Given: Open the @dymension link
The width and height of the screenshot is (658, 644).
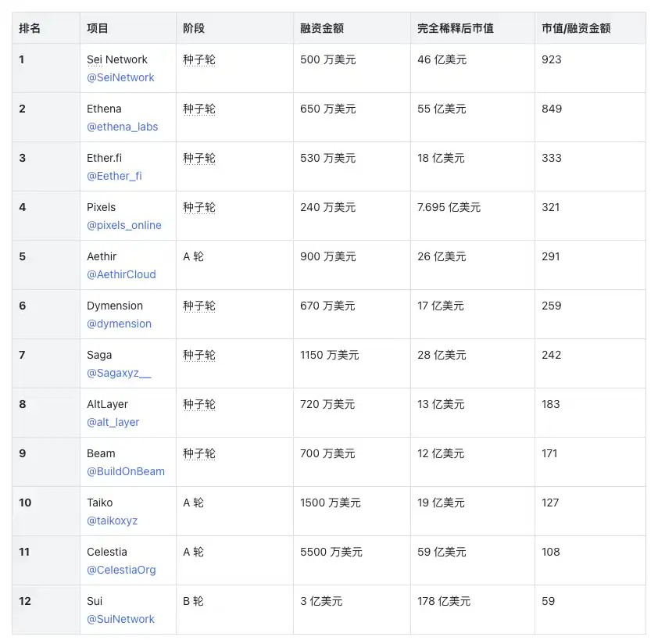Looking at the screenshot, I should pos(119,324).
